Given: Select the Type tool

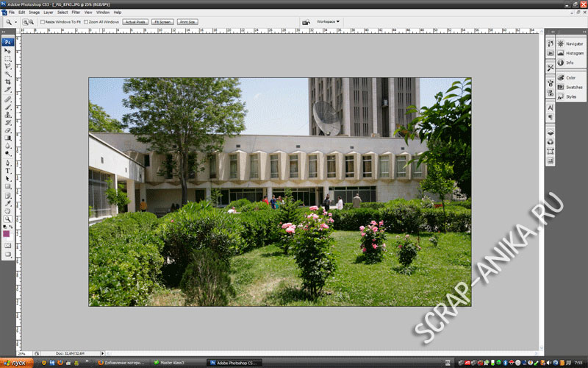Looking at the screenshot, I should (x=8, y=170).
